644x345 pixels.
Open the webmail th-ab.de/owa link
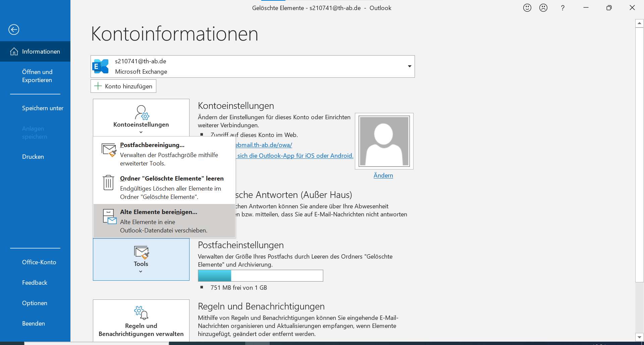tap(264, 145)
